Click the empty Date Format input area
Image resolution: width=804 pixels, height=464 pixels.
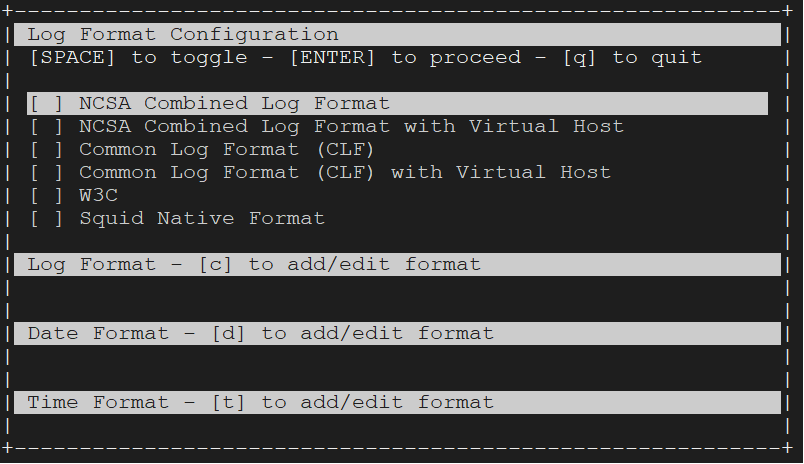coord(397,368)
